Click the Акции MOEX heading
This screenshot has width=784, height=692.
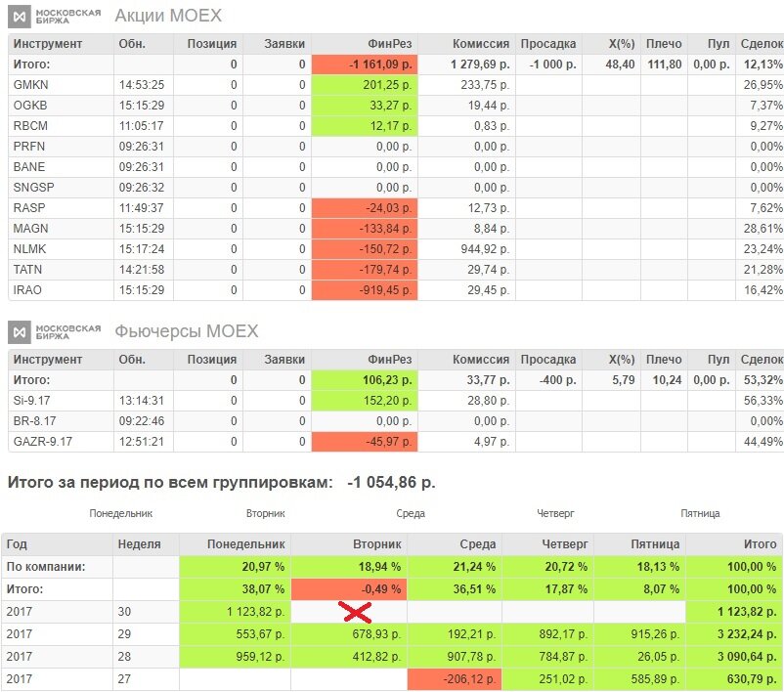pyautogui.click(x=168, y=16)
